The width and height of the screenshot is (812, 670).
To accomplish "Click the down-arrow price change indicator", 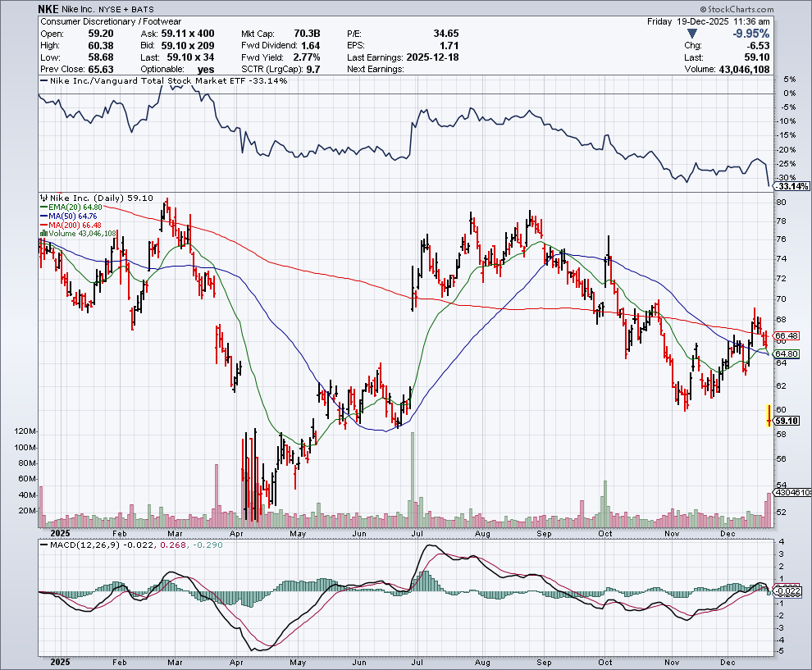I will click(693, 34).
